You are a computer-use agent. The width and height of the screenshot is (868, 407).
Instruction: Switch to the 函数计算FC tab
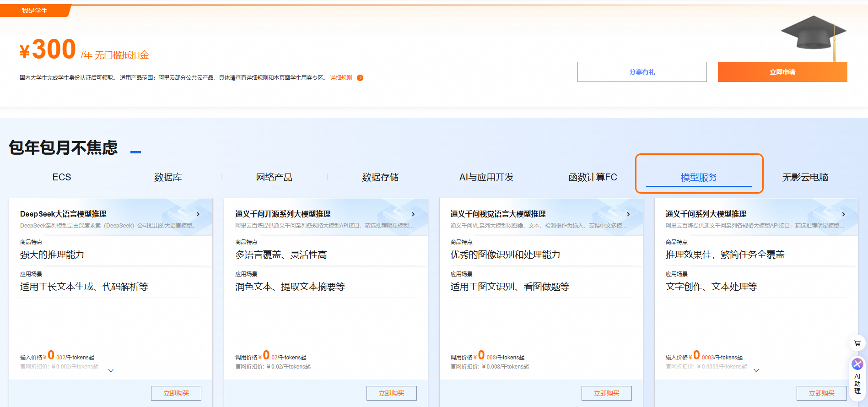tap(593, 177)
